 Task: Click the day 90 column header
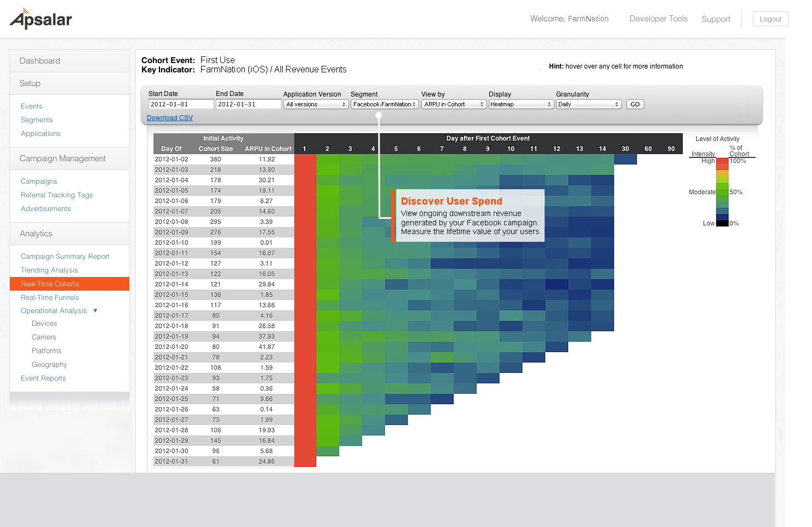(671, 149)
